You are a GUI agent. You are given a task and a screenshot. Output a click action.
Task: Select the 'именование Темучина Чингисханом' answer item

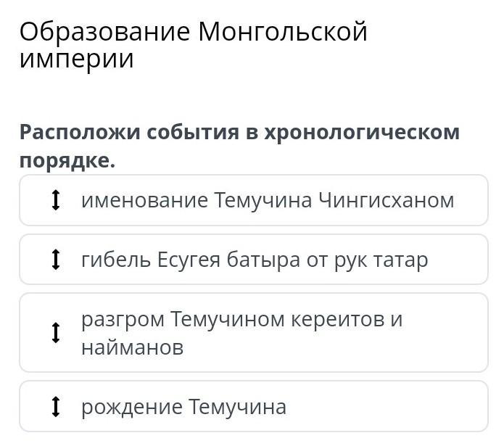click(254, 200)
